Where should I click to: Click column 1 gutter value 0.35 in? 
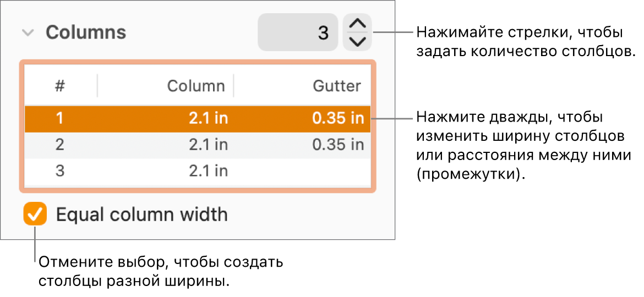coord(338,119)
